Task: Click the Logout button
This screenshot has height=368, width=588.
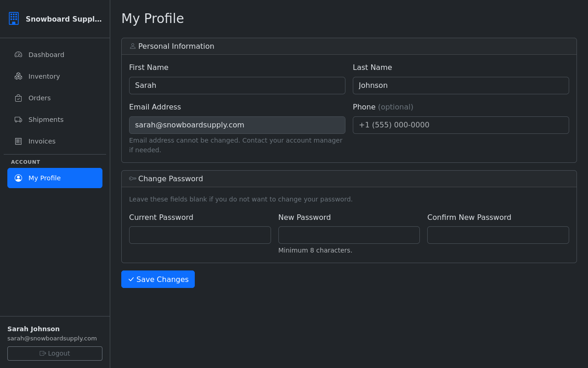Action: 55,353
